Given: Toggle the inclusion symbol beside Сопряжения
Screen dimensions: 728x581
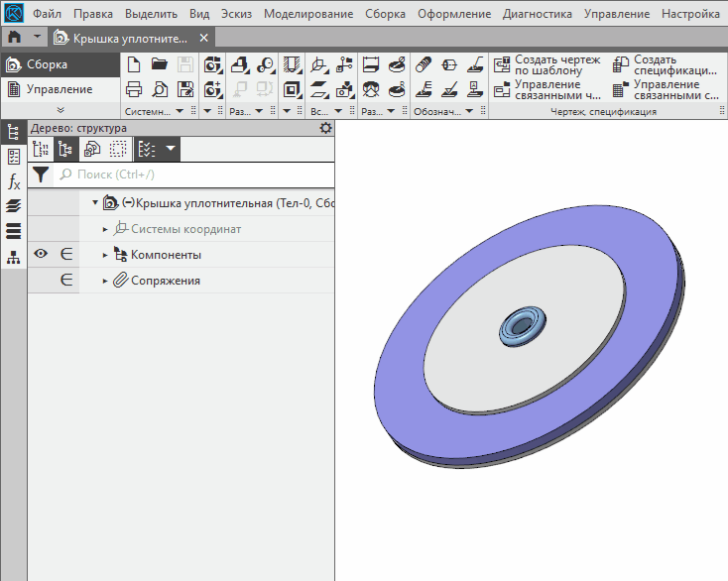Looking at the screenshot, I should [66, 281].
